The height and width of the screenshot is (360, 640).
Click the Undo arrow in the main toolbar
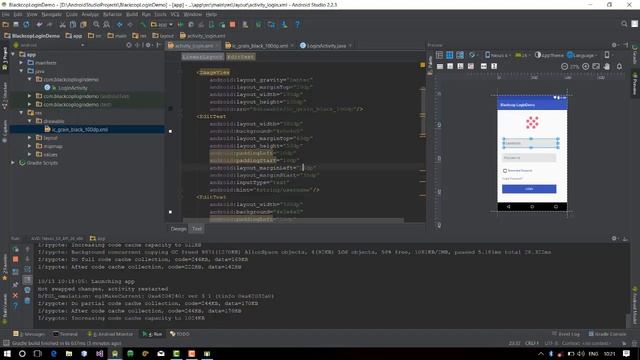coord(39,24)
